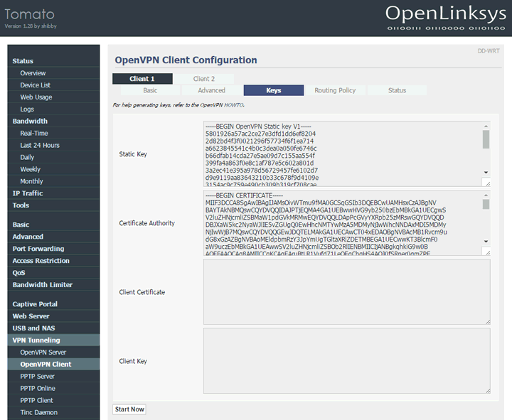Click inside the Client Key field
Viewport: 512px width, 420px height.
[347, 361]
